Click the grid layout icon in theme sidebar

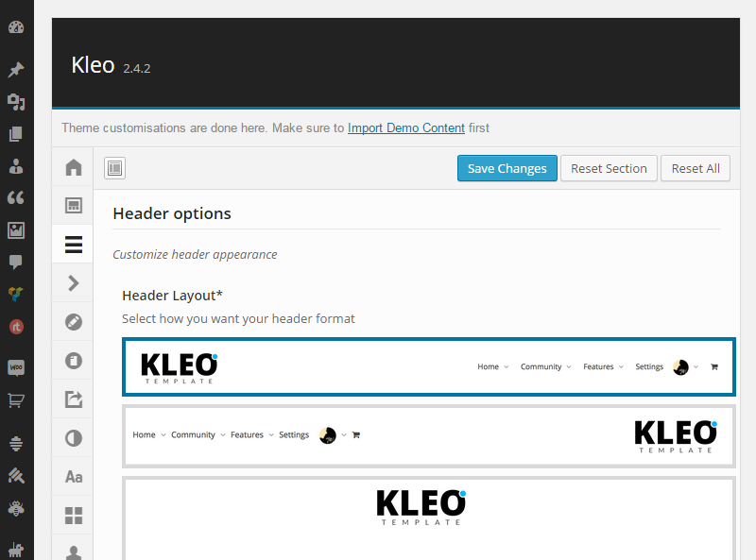click(73, 515)
